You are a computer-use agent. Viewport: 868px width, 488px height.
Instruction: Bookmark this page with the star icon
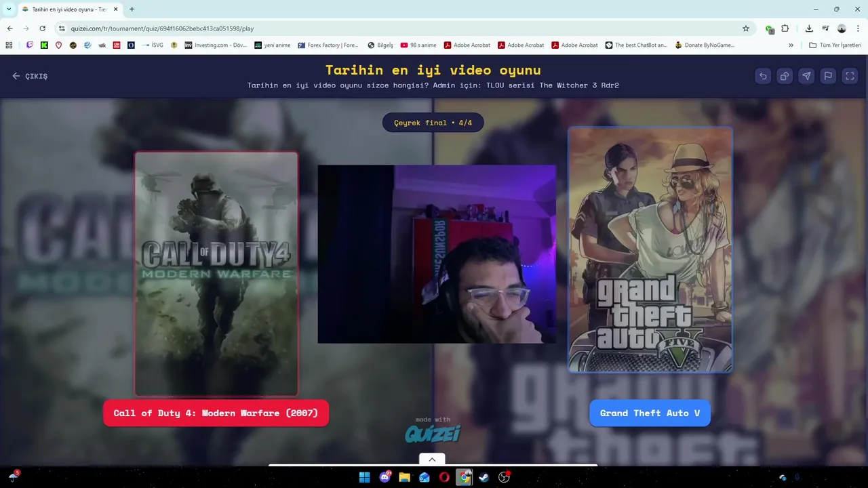pos(746,28)
